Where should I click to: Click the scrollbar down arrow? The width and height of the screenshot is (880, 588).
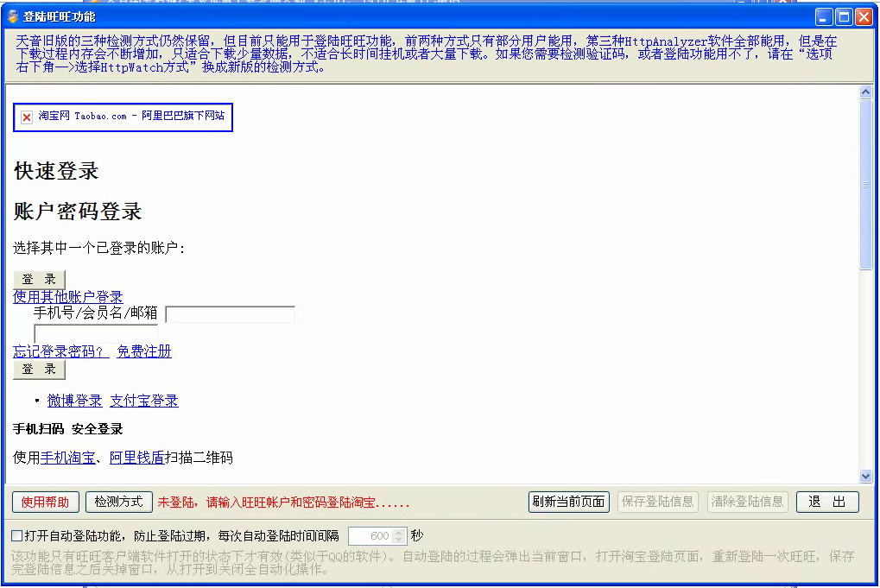pos(866,476)
